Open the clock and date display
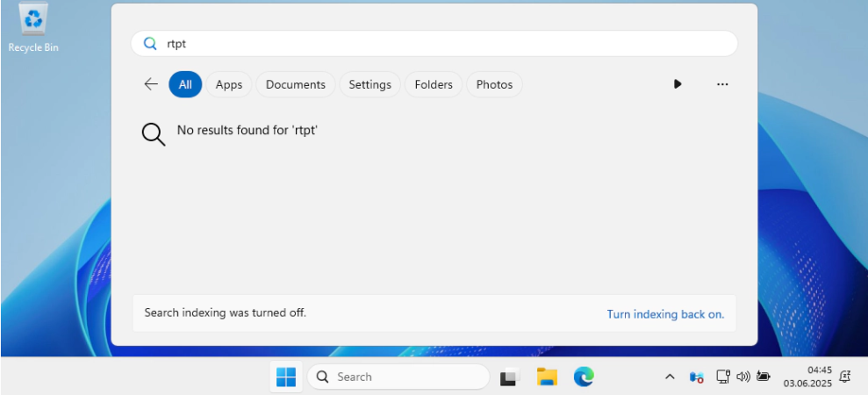868x395 pixels. [807, 377]
